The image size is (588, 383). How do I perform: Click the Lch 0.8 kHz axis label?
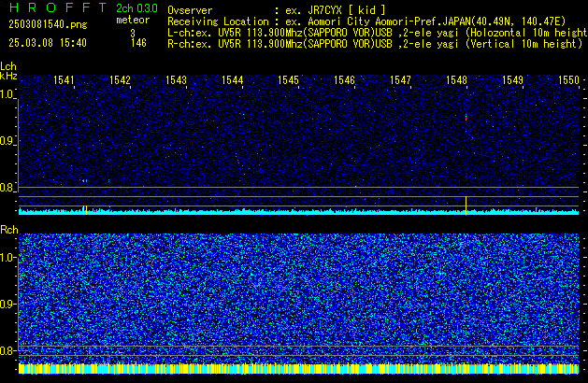point(7,188)
